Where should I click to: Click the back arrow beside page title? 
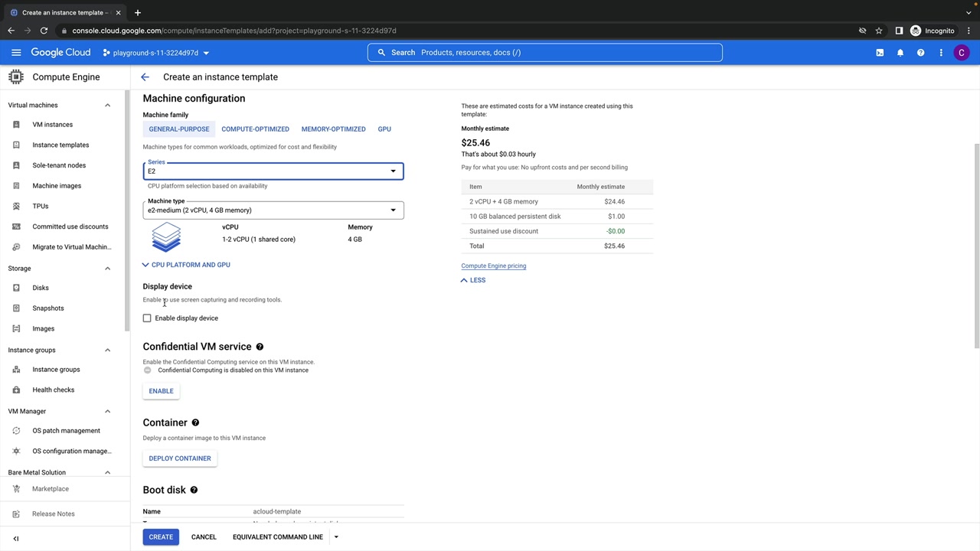point(145,77)
